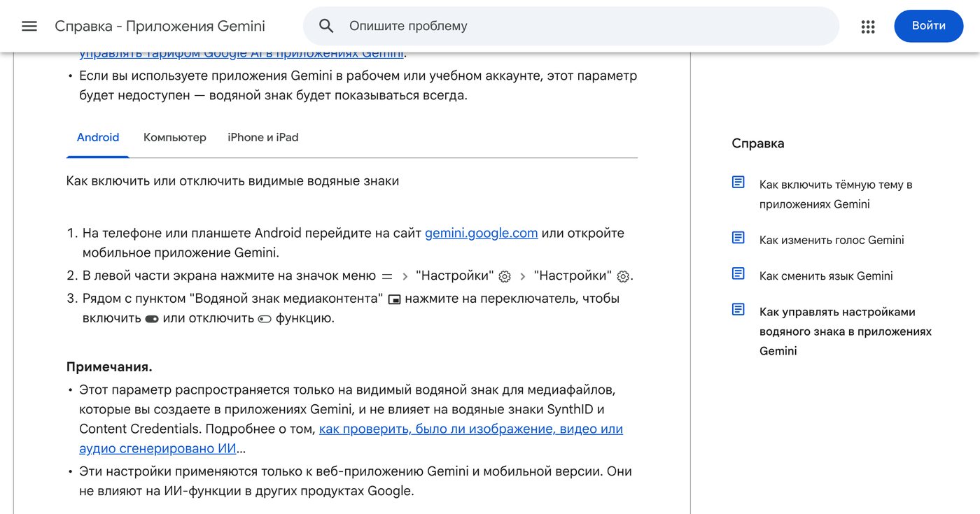Open the Google apps grid
Image resolution: width=980 pixels, height=514 pixels.
[868, 27]
